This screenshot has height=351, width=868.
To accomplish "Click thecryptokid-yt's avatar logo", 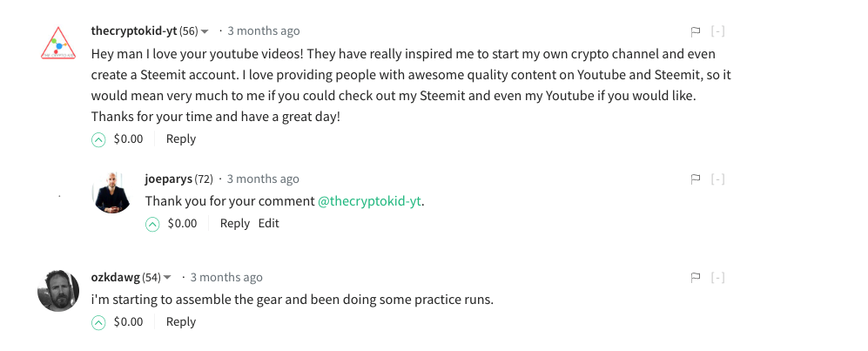I will (57, 42).
